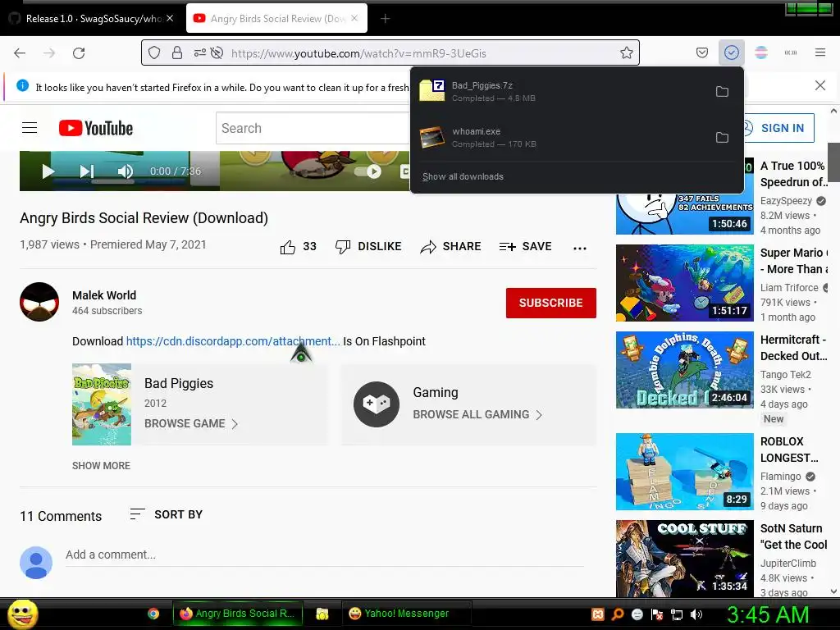Switch to Yahoo! Messenger taskbar item
The width and height of the screenshot is (840, 630).
pos(405,614)
